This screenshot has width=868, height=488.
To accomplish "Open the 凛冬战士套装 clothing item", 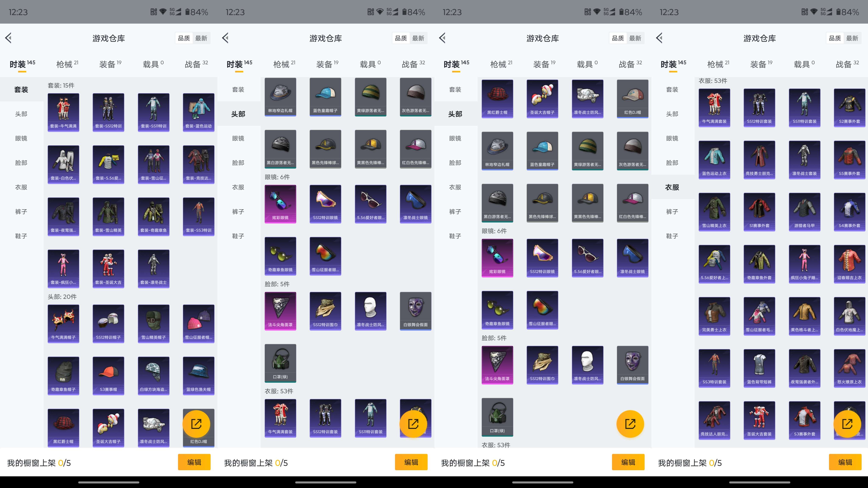I will tap(805, 160).
